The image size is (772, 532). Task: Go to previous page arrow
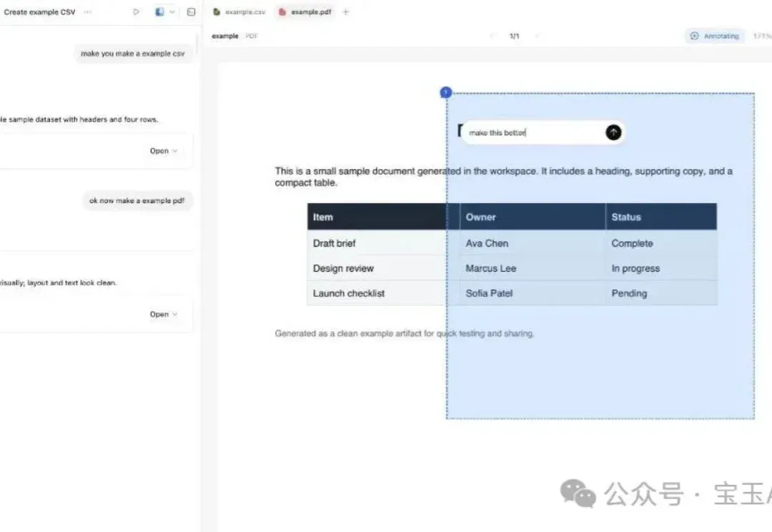492,36
